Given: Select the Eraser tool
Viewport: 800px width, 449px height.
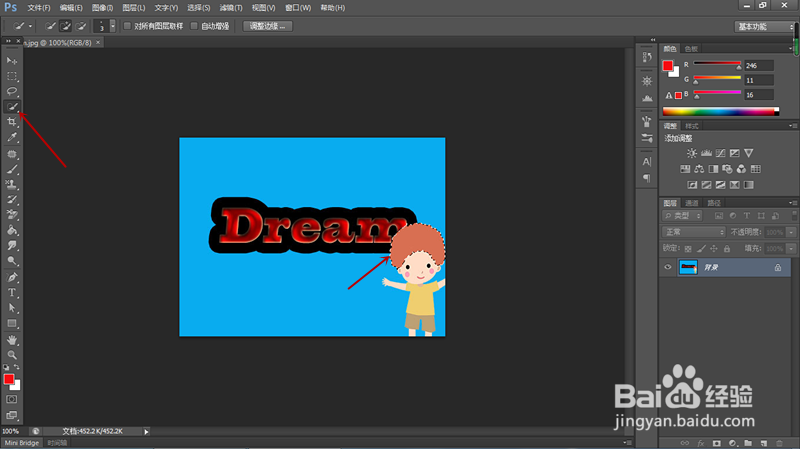Looking at the screenshot, I should pyautogui.click(x=12, y=215).
